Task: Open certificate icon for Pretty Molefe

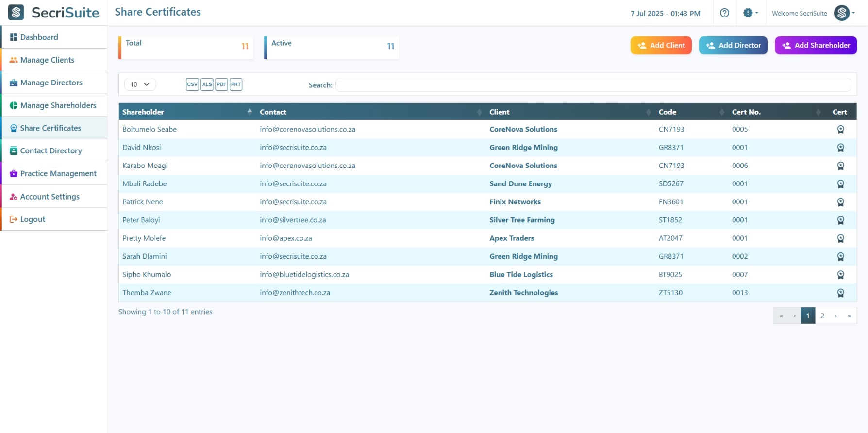Action: (840, 238)
